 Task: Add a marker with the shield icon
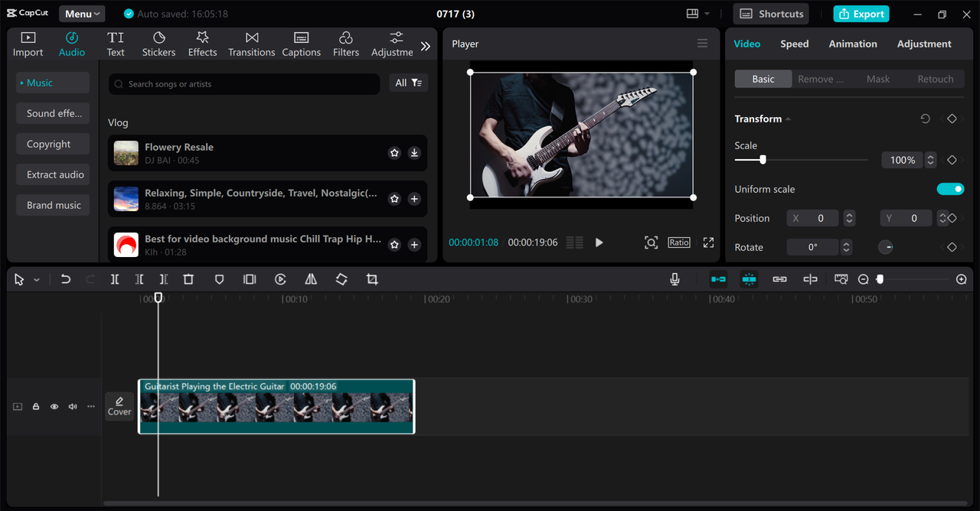[x=219, y=279]
